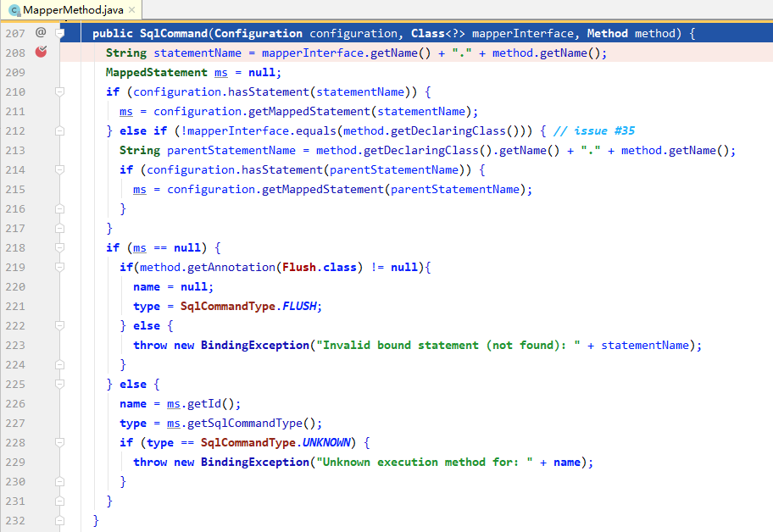Click 'Flush.class' on line 219
The image size is (773, 532).
[319, 267]
